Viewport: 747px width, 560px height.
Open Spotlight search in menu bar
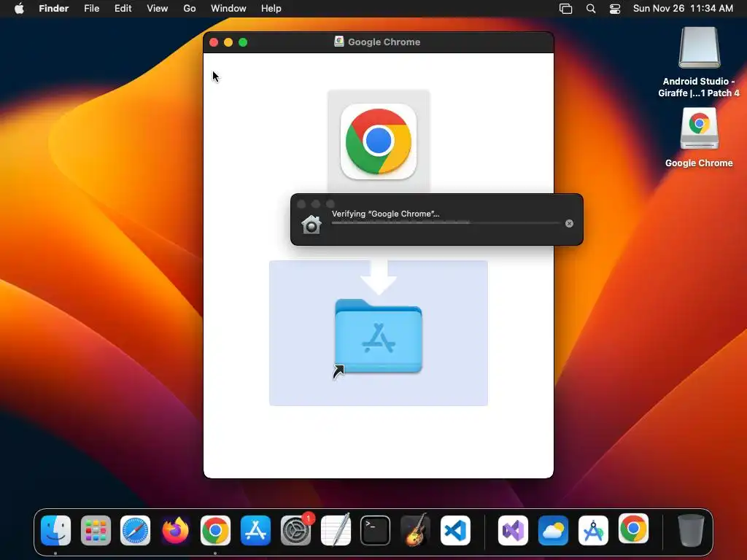[591, 9]
